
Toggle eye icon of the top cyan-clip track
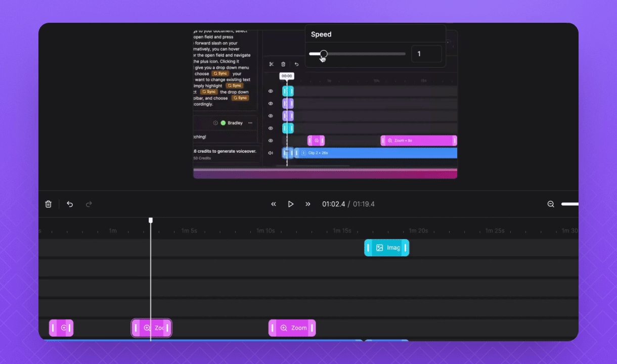click(271, 92)
